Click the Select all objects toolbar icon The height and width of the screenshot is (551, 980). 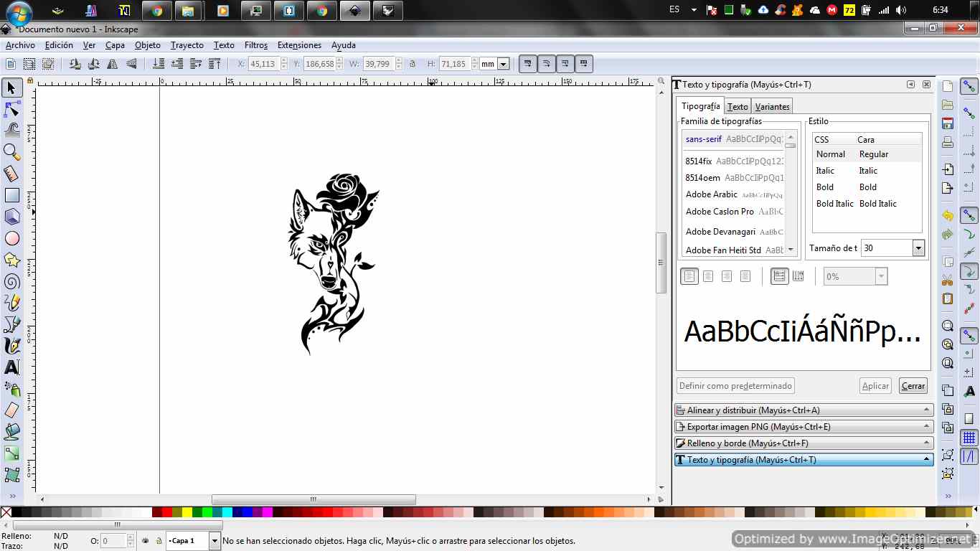(10, 64)
